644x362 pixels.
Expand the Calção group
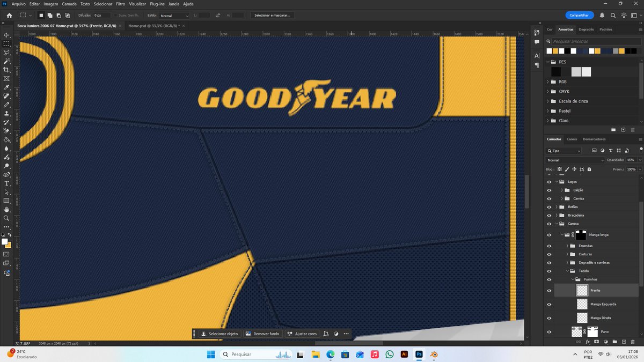pos(562,190)
